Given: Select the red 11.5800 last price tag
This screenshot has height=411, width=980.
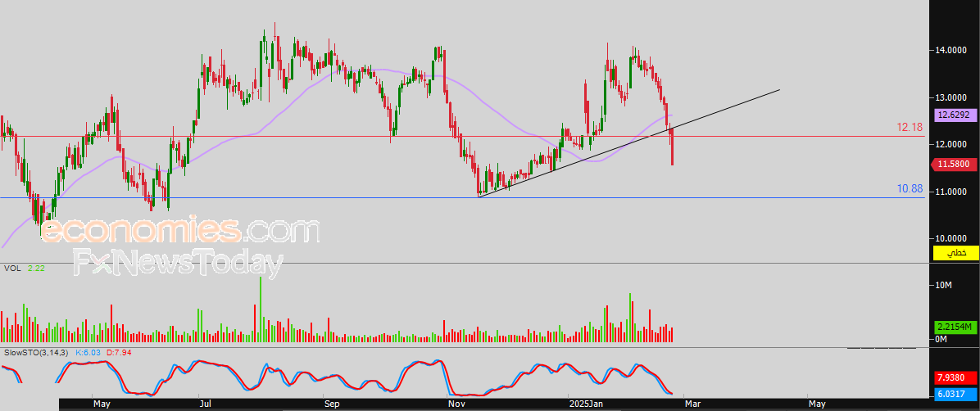Looking at the screenshot, I should pyautogui.click(x=953, y=165).
